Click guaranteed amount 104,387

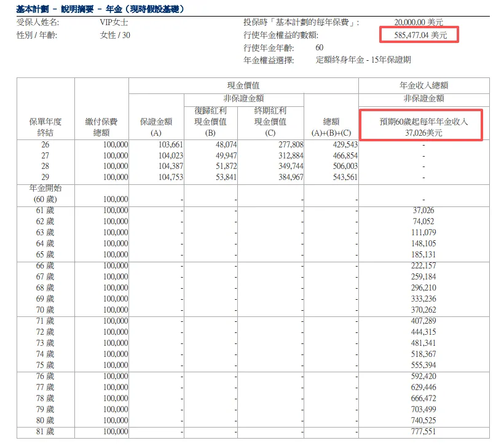point(171,166)
